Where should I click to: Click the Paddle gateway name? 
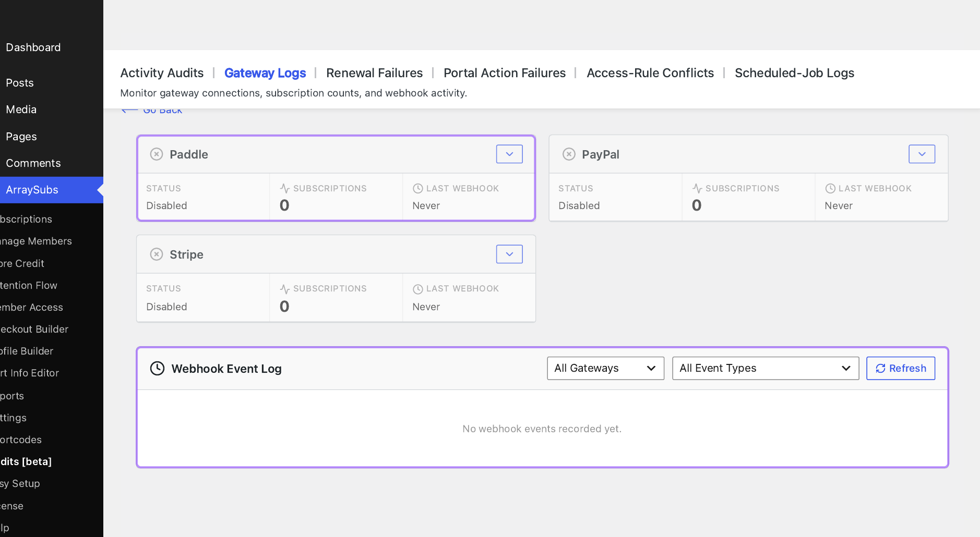[x=188, y=154]
